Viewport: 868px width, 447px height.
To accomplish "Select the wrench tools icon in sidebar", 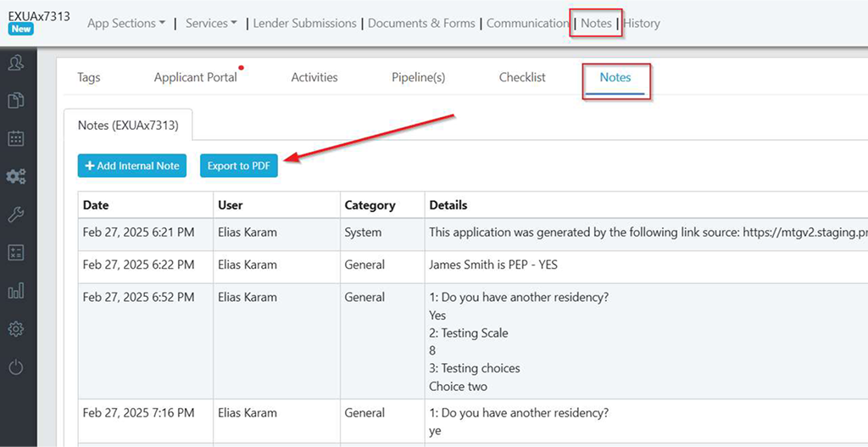I will click(15, 215).
